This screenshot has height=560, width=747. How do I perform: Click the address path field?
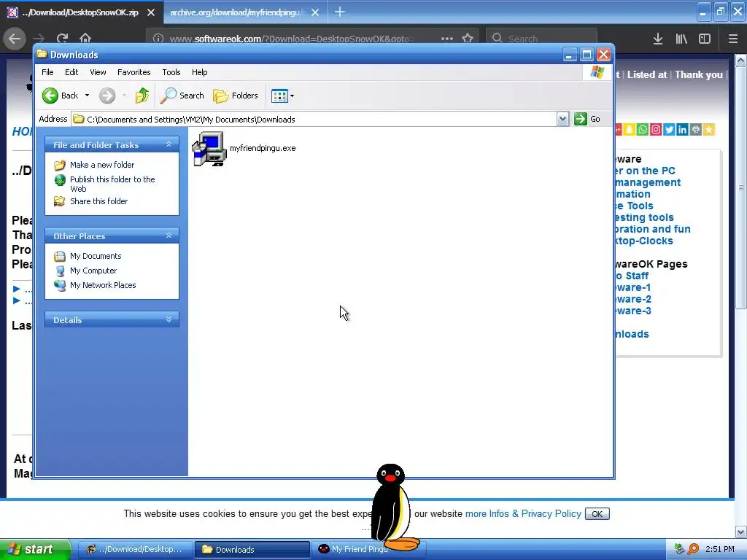click(314, 119)
